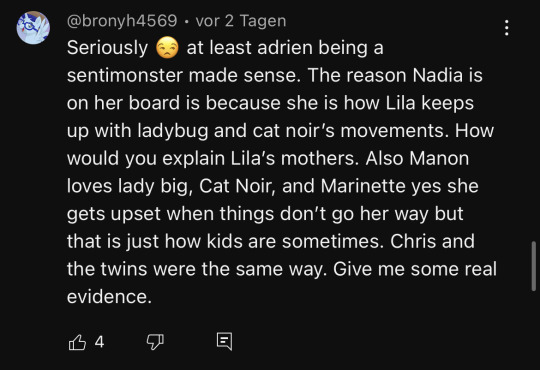Click the word 'Seriously' in the comment
Screen dimensions: 540x370
tap(107, 48)
